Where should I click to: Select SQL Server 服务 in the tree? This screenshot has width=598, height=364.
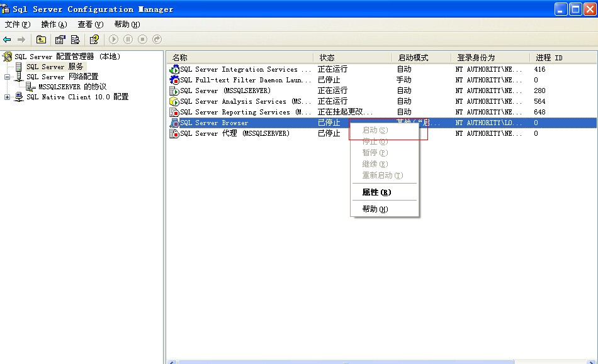point(55,67)
